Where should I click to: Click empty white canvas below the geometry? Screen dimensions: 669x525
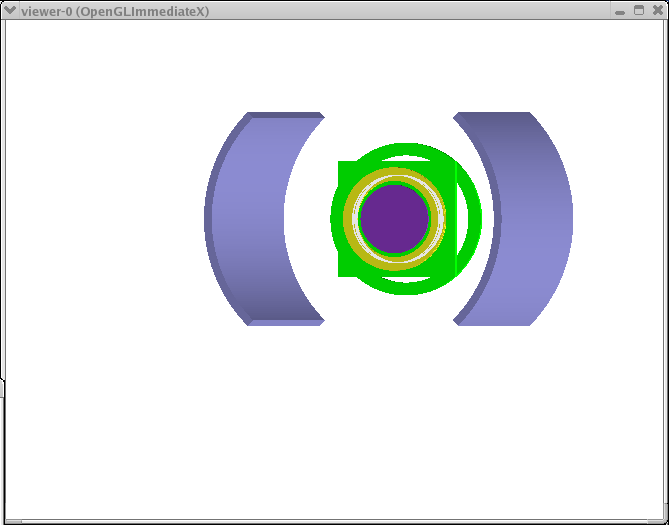pos(334,420)
